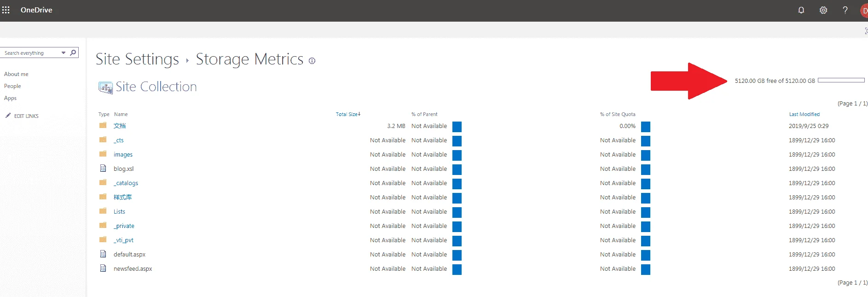Screen dimensions: 868x297
Task: Click folder icon of 文档 row
Action: point(103,125)
